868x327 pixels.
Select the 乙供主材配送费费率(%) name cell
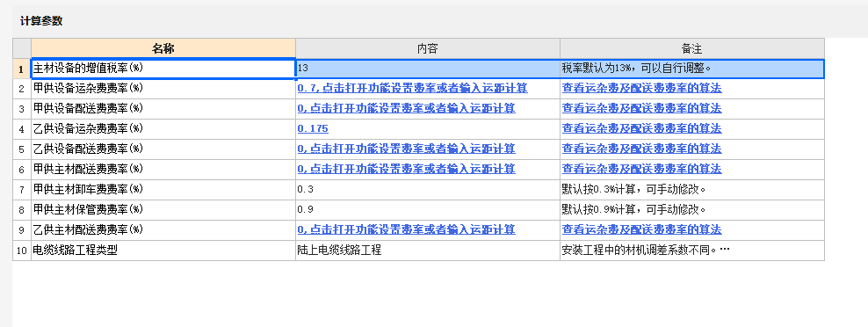[x=163, y=229]
